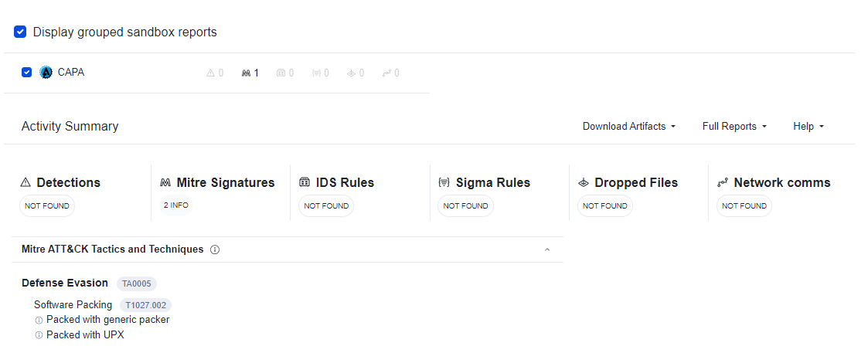Click the 2 INFO Mitre Signatures badge
The image size is (868, 353).
pos(176,205)
